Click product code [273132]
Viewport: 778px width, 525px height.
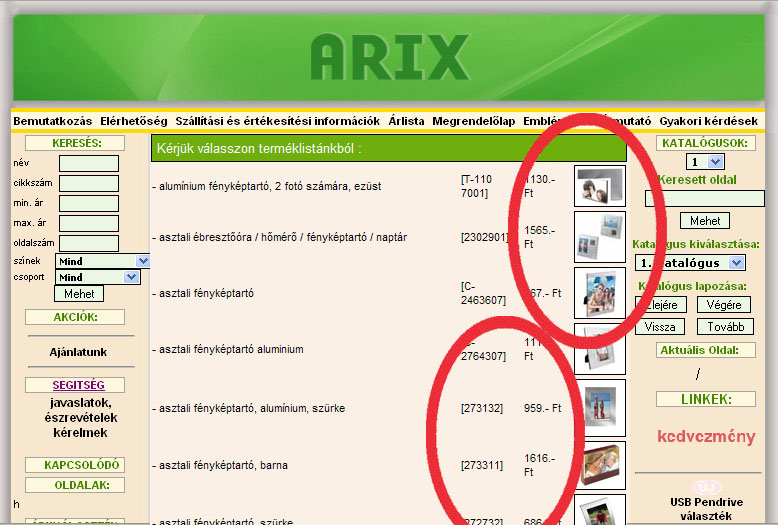click(482, 408)
